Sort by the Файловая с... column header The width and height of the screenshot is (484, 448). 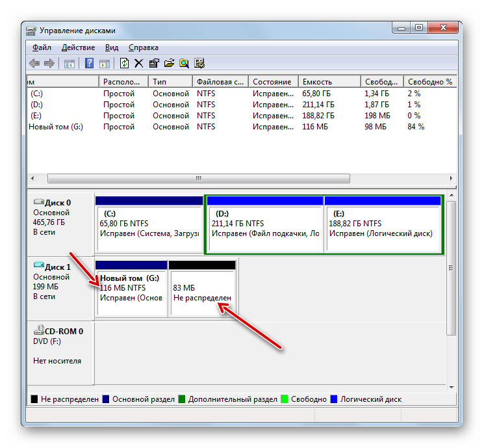pyautogui.click(x=220, y=81)
